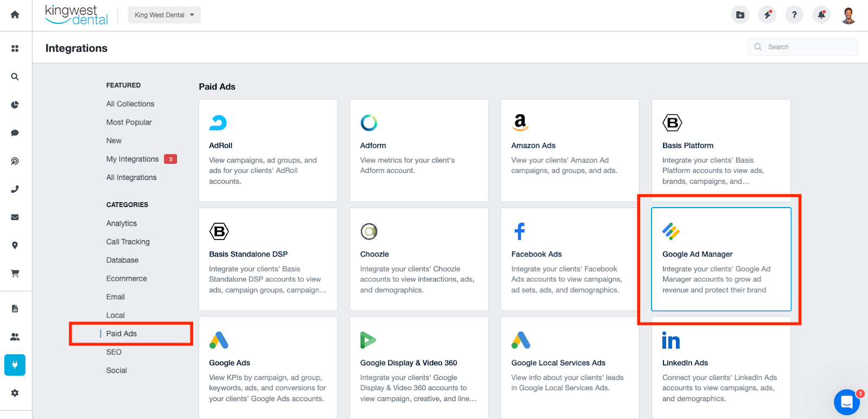Go to the home icon in sidebar
The height and width of the screenshot is (419, 868).
(x=15, y=15)
